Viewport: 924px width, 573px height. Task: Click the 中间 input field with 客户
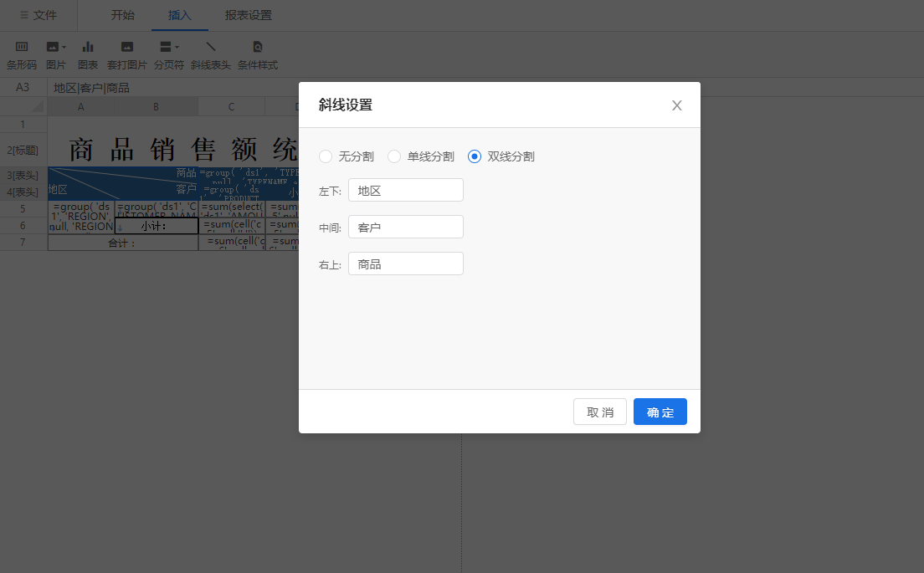405,227
